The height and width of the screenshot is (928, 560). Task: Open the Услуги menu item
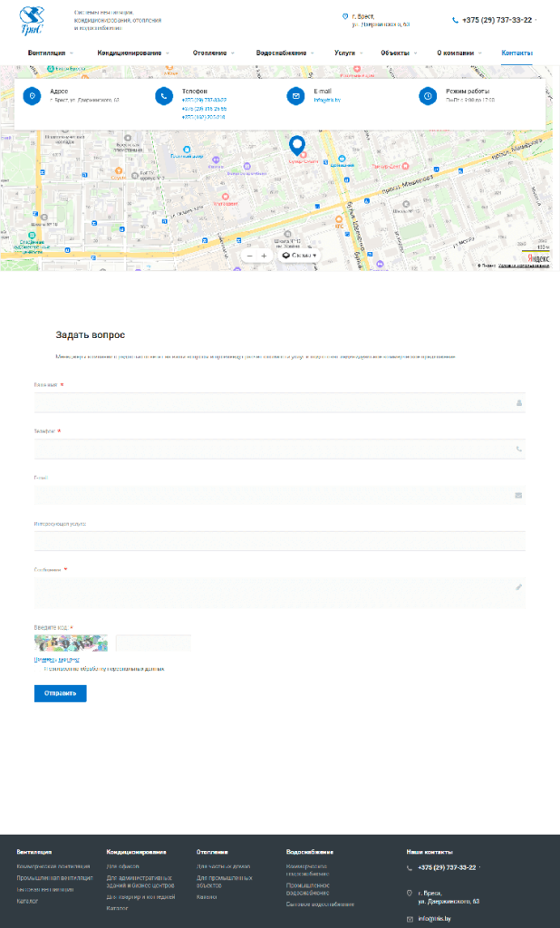[x=344, y=53]
